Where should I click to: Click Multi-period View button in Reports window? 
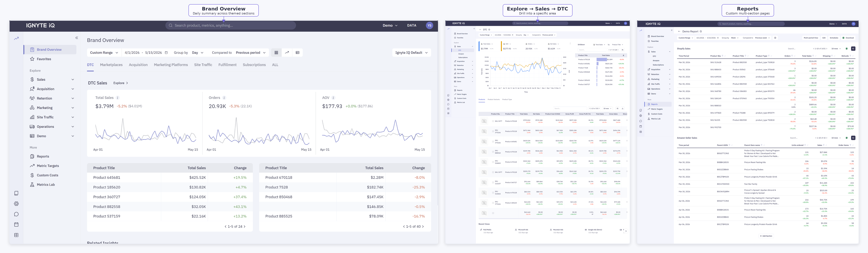pos(811,38)
